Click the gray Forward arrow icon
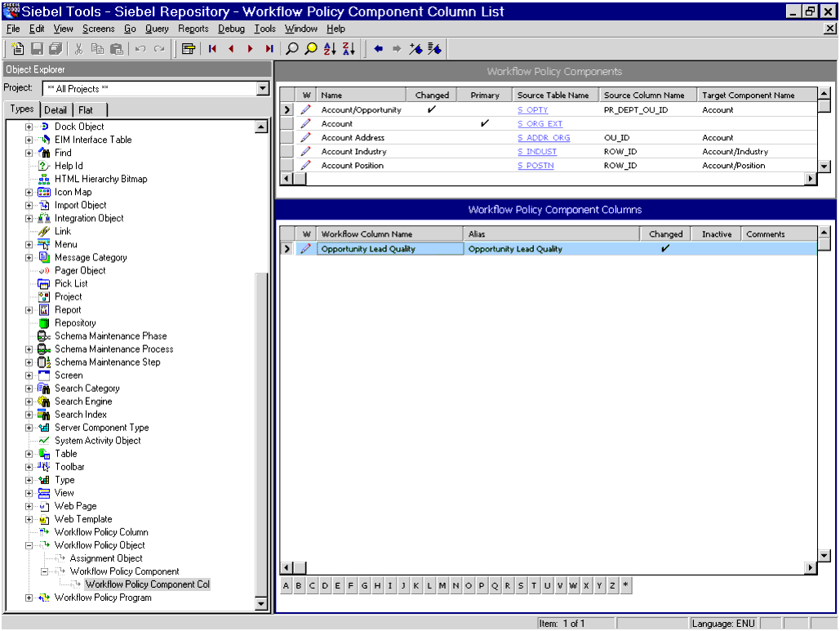The image size is (840, 631). point(397,49)
